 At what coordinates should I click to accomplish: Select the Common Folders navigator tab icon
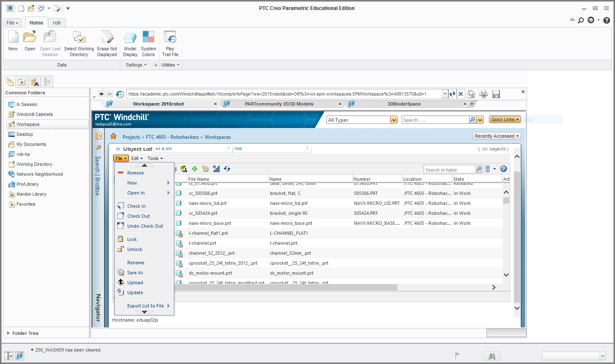point(10,82)
